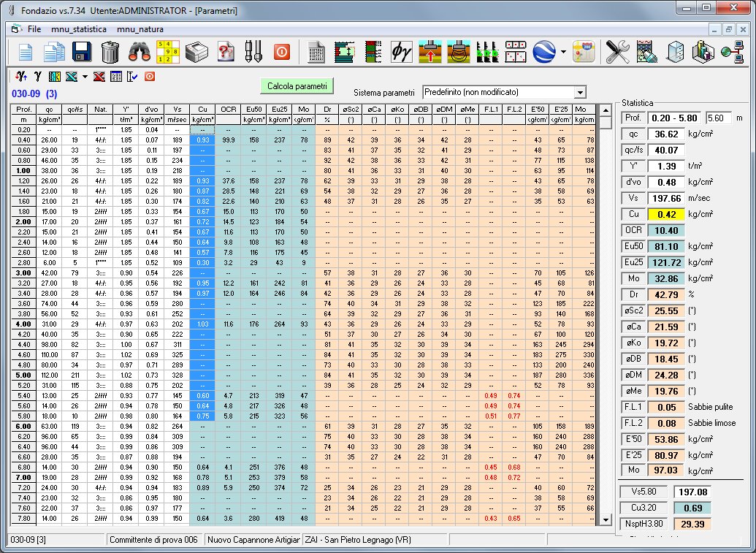The image size is (756, 553).
Task: Click the cursor with blue checkmark icon
Action: pos(133,76)
